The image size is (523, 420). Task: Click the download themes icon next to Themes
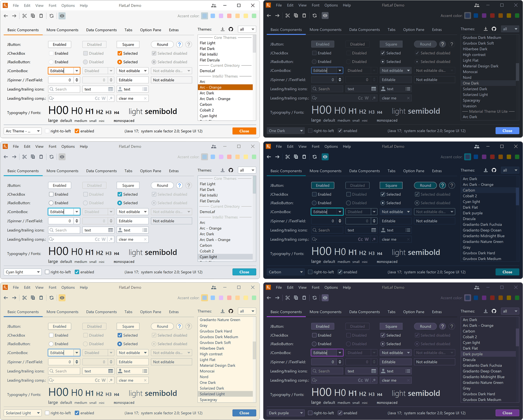tap(222, 29)
